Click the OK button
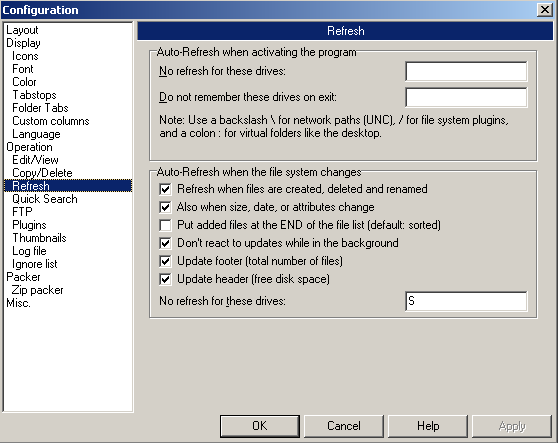The width and height of the screenshot is (558, 443). click(x=260, y=426)
